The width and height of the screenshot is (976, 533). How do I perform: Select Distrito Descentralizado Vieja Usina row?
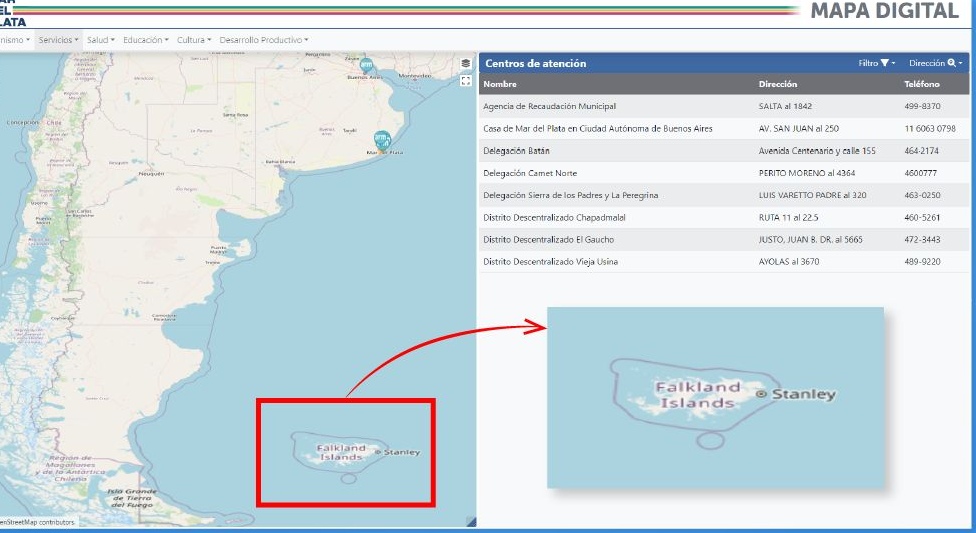(x=550, y=262)
